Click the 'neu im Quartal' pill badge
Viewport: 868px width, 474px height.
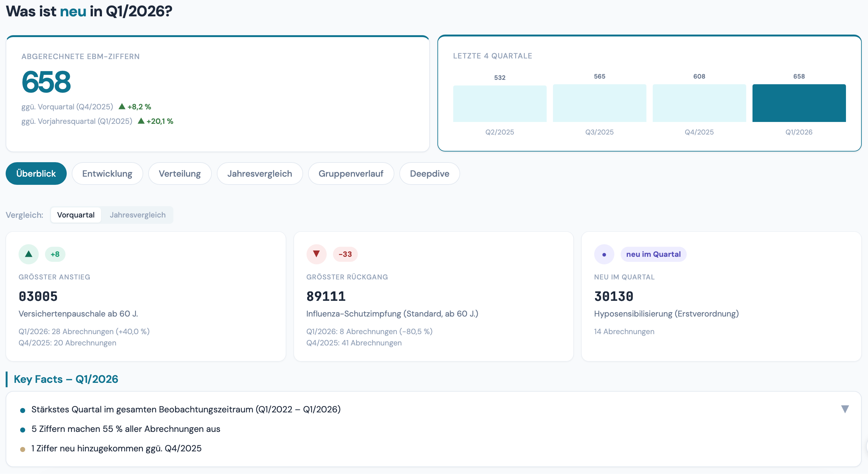[x=653, y=254]
